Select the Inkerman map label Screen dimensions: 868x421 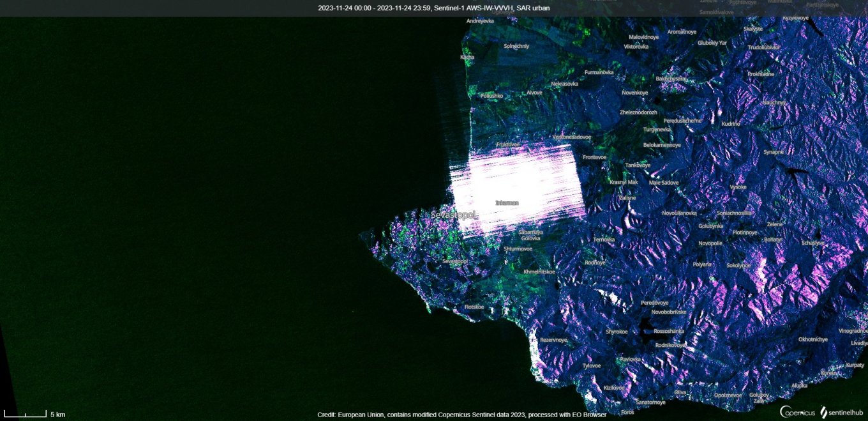click(507, 203)
